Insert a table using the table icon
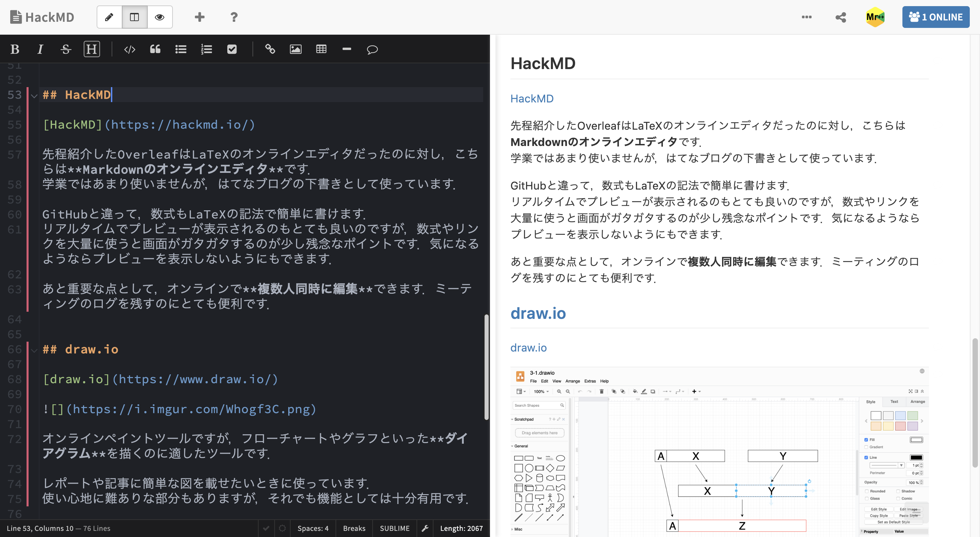The image size is (980, 537). (x=321, y=49)
